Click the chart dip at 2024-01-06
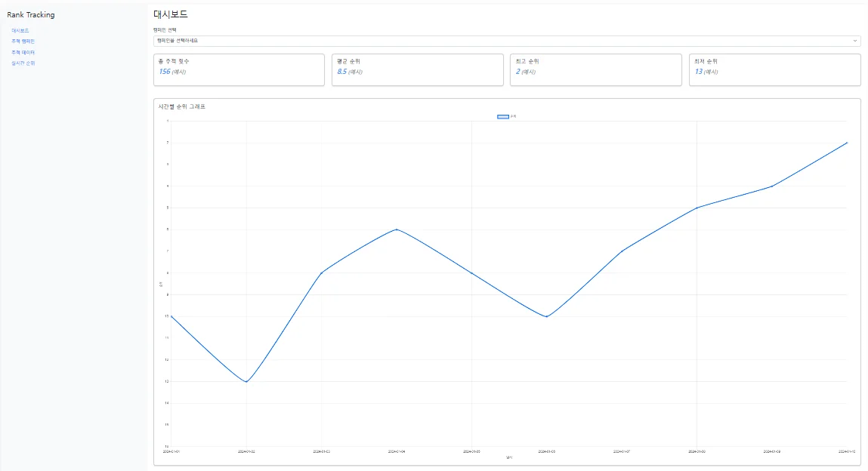This screenshot has height=471, width=868. pyautogui.click(x=546, y=316)
